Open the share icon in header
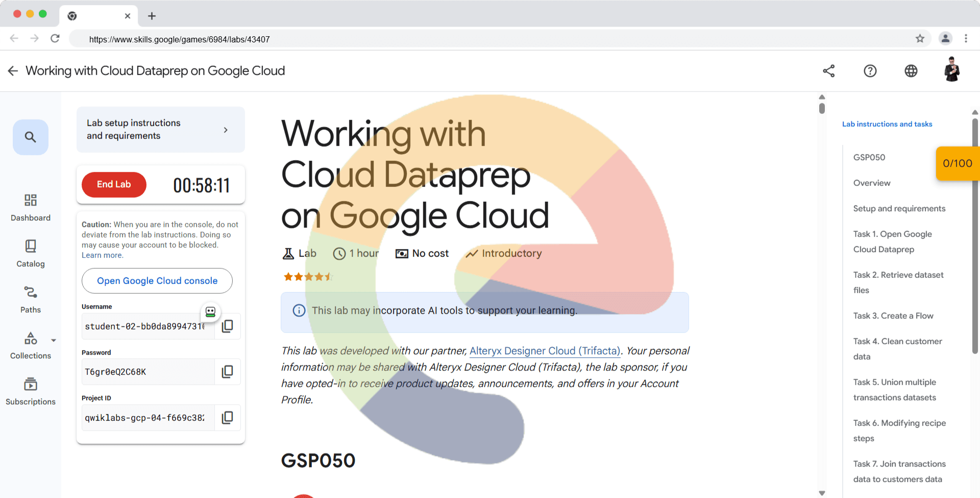Viewport: 980px width, 498px height. click(829, 71)
